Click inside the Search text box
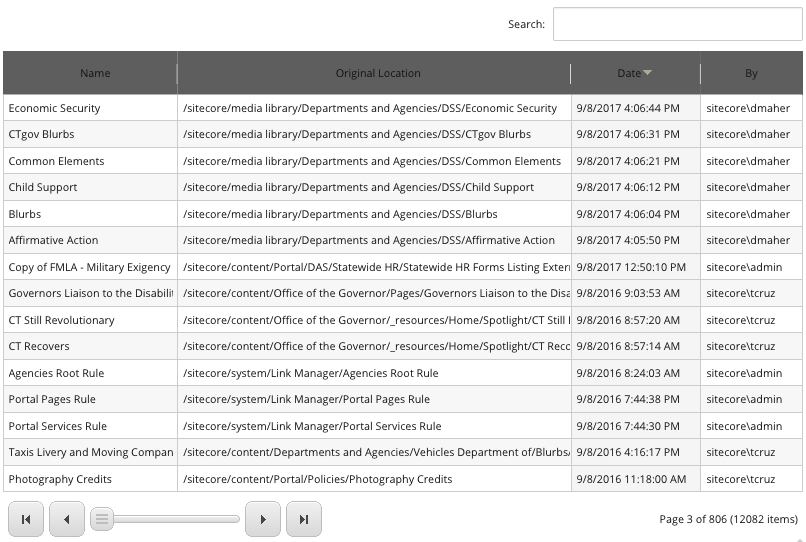 [x=677, y=25]
